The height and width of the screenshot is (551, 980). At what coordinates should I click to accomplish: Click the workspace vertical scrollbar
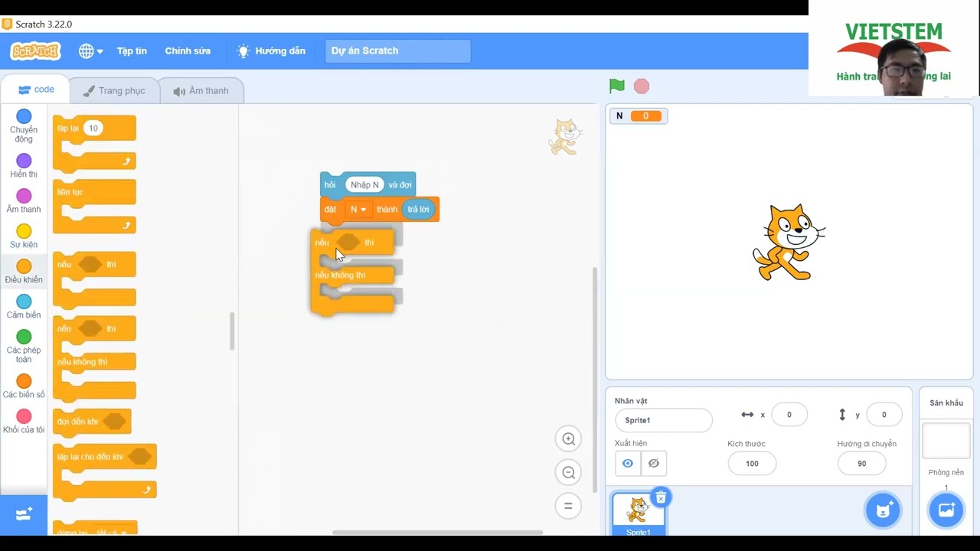click(594, 379)
